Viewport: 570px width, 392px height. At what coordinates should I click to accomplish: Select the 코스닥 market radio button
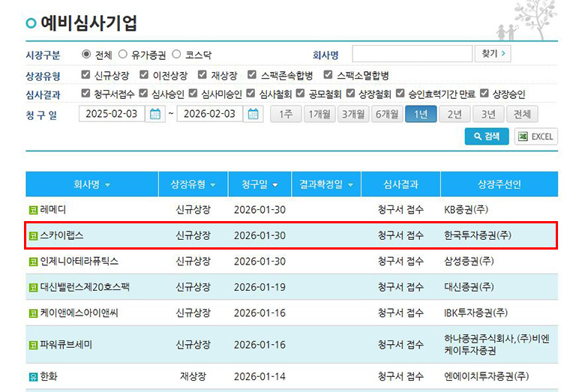click(x=177, y=55)
